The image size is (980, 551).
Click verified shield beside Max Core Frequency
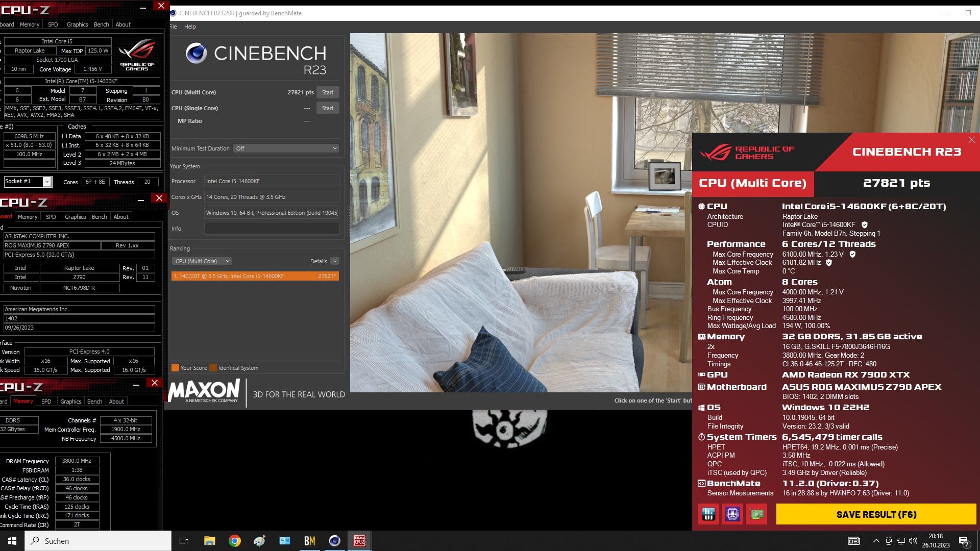point(852,254)
